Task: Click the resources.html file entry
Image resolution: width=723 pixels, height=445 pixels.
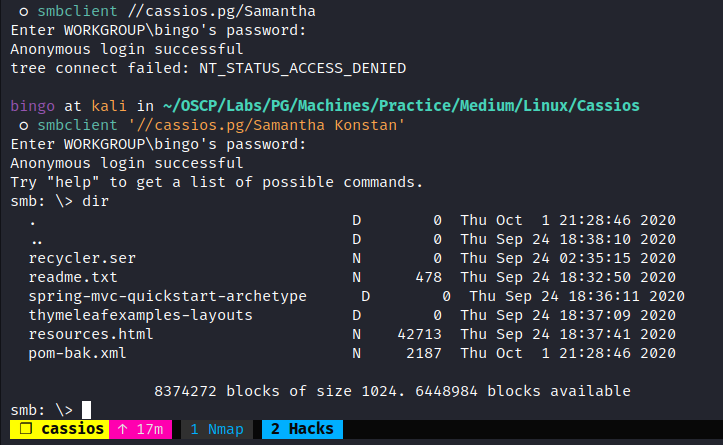Action: (91, 334)
